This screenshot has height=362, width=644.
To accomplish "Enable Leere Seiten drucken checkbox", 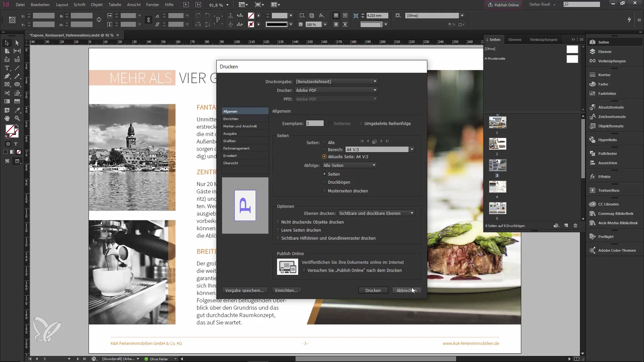I will [x=278, y=230].
